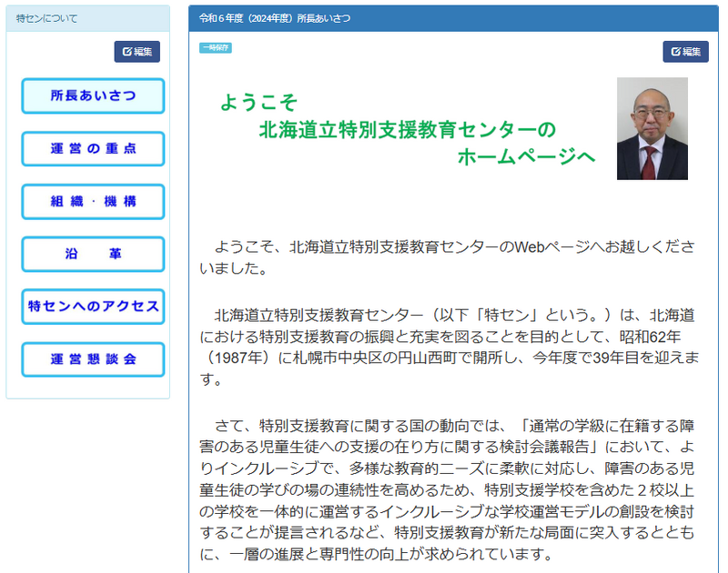Open the 組織・機構 menu button
The height and width of the screenshot is (573, 728).
point(93,201)
